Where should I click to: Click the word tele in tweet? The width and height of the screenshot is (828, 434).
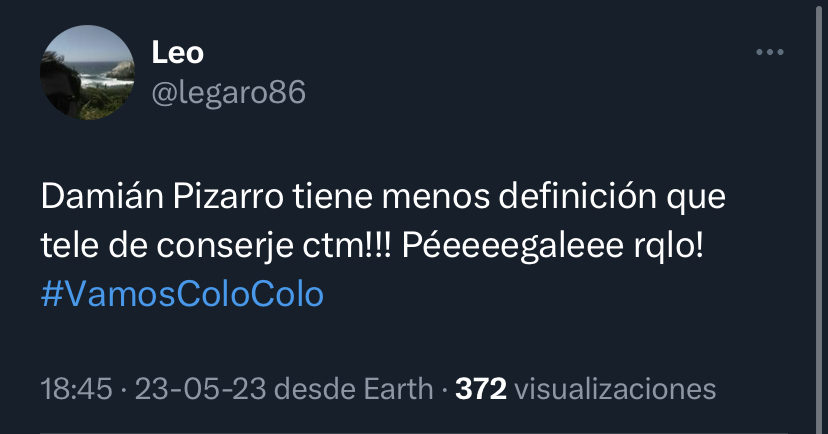[70, 246]
